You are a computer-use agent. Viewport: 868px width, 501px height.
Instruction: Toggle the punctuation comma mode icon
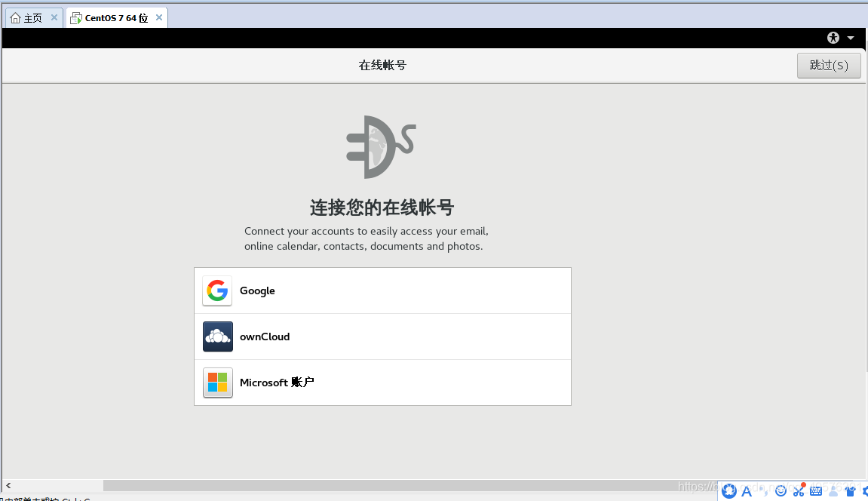764,490
